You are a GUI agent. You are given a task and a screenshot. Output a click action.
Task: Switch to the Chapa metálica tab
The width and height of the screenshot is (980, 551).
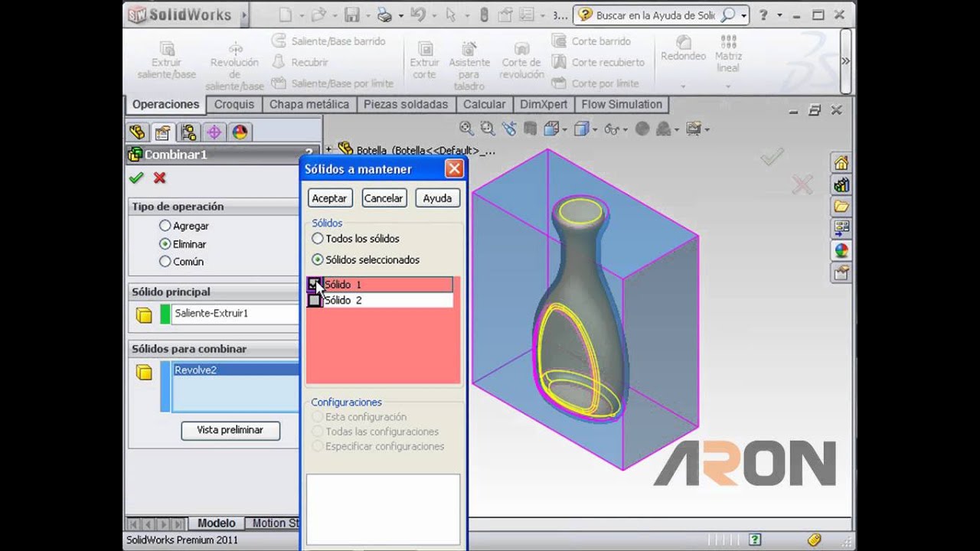coord(309,104)
